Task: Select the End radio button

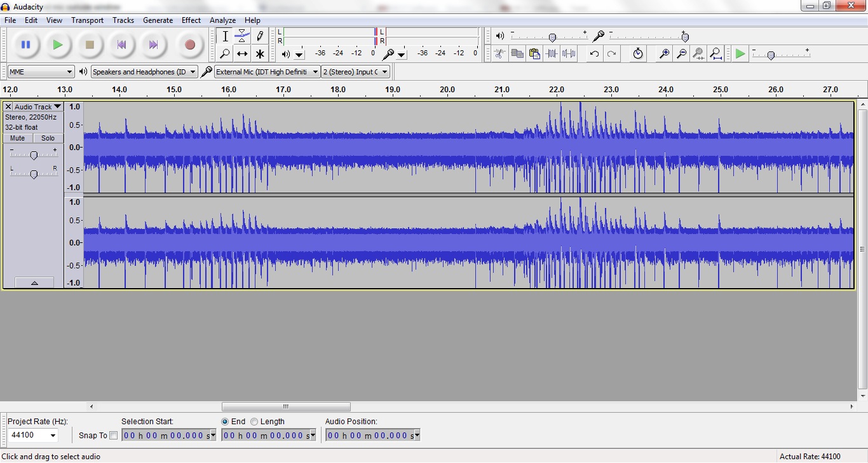Action: point(225,422)
